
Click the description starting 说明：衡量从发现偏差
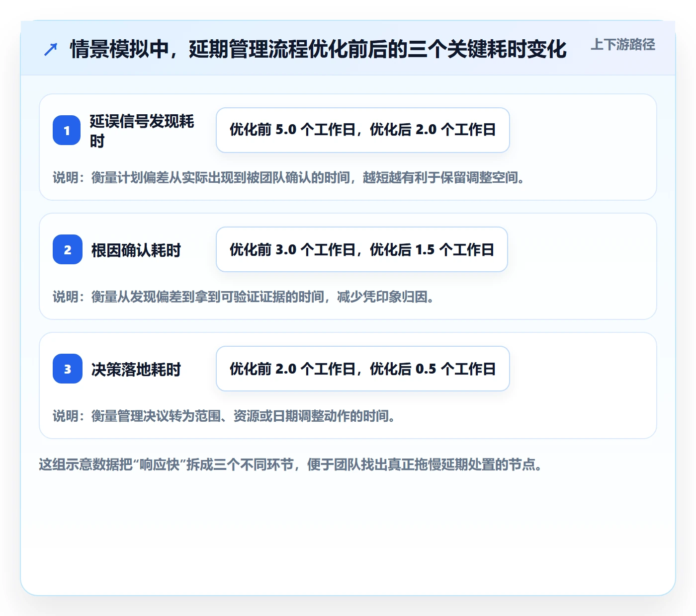click(244, 297)
